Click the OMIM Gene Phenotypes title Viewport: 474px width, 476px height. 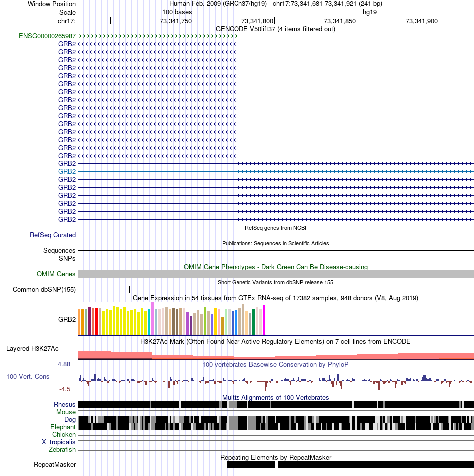pyautogui.click(x=275, y=267)
